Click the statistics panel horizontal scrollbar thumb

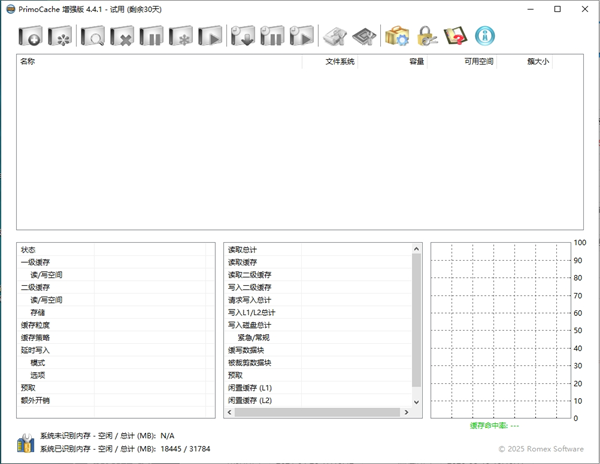coord(317,412)
